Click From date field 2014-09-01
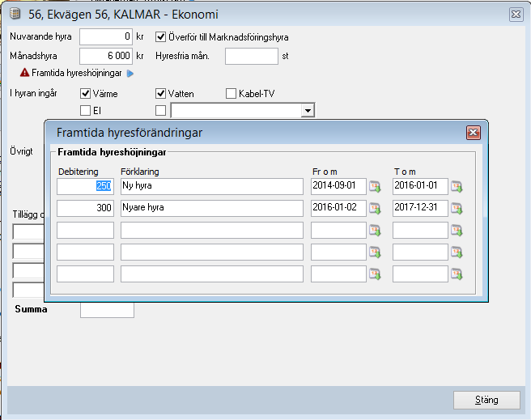Image resolution: width=531 pixels, height=420 pixels. point(338,186)
